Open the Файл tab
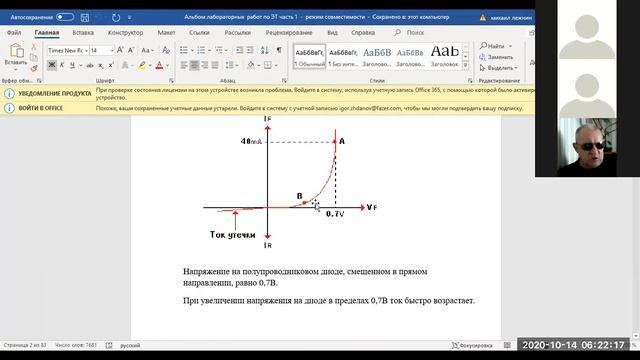The width and height of the screenshot is (640, 360). coord(14,33)
